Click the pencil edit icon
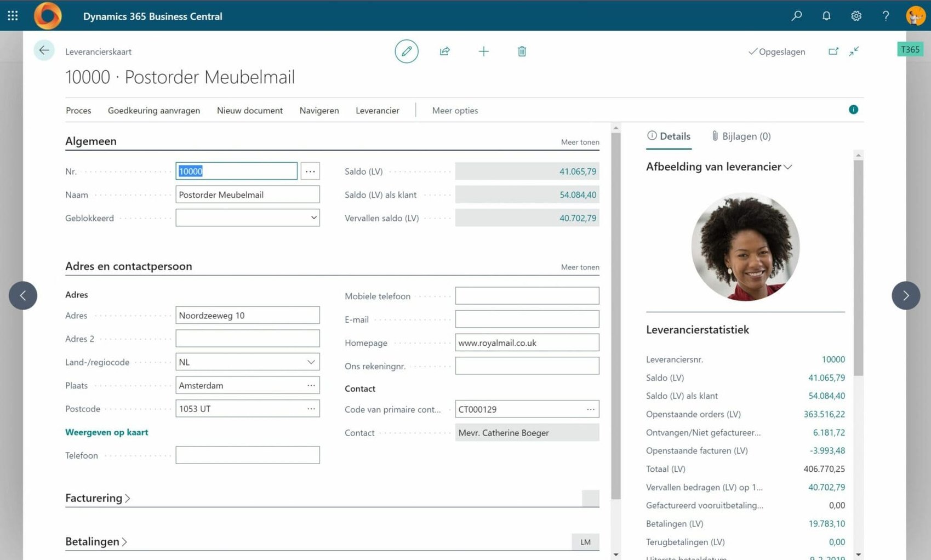This screenshot has height=560, width=931. pyautogui.click(x=407, y=52)
